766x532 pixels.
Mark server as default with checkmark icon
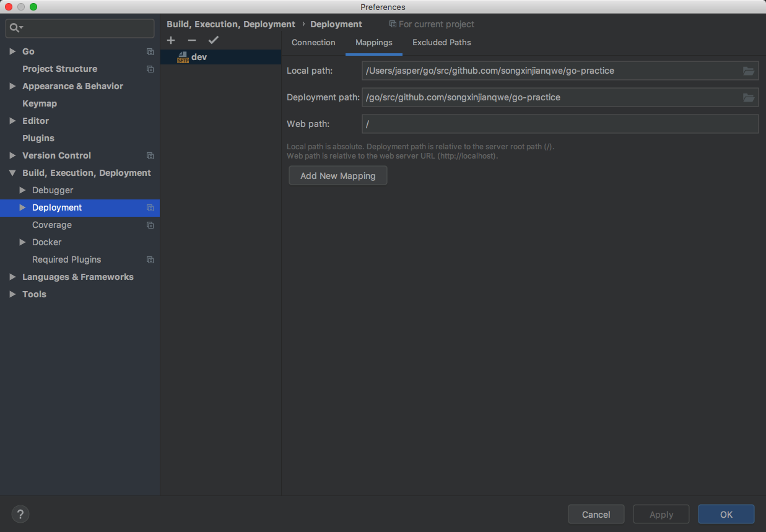click(214, 40)
